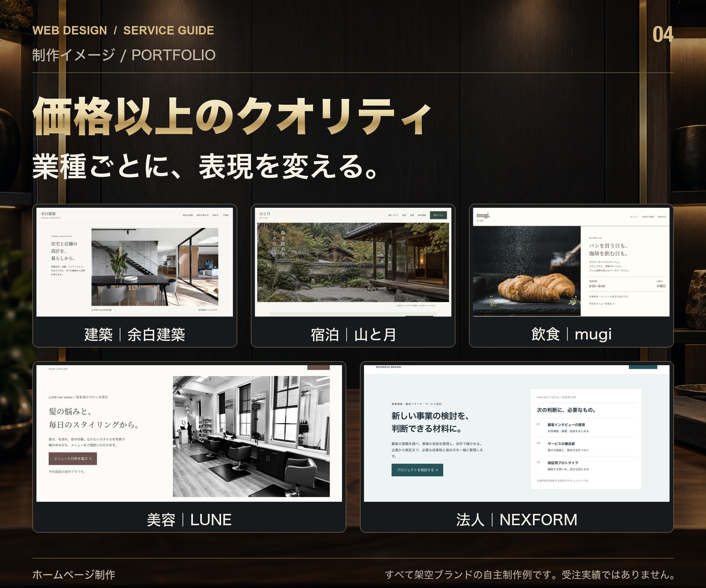706x588 pixels.
Task: Click the パンを買う日も、 headline in mugi mockup
Action: coord(608,246)
